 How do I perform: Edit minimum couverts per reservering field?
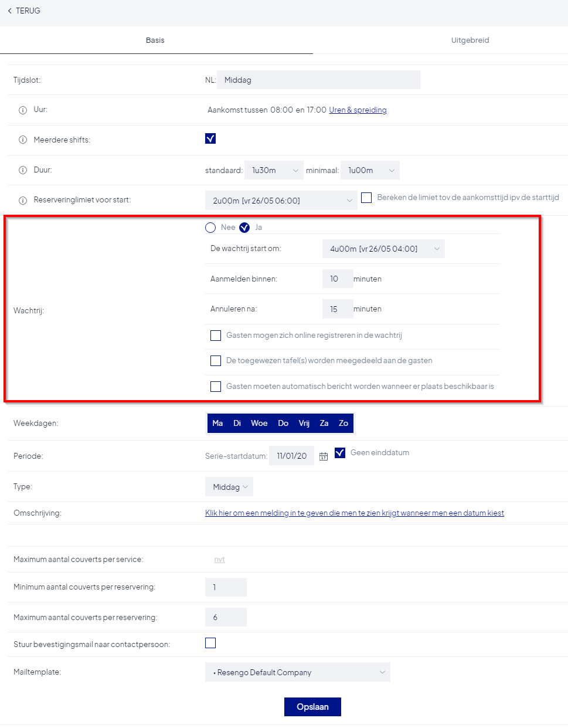coord(226,587)
